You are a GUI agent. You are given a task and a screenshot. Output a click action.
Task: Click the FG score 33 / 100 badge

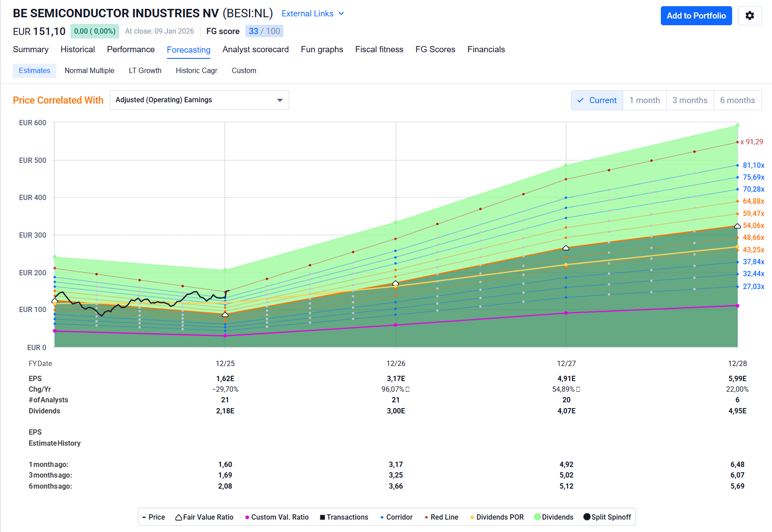tap(264, 31)
